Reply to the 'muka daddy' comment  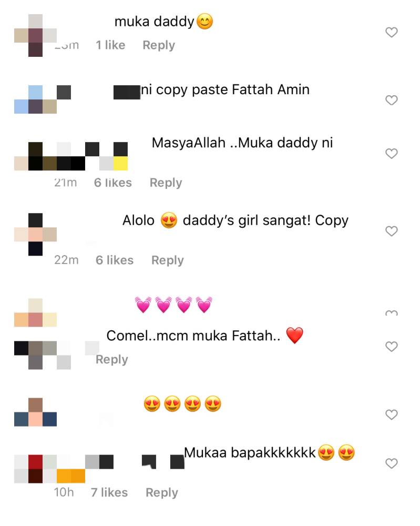pos(159,45)
